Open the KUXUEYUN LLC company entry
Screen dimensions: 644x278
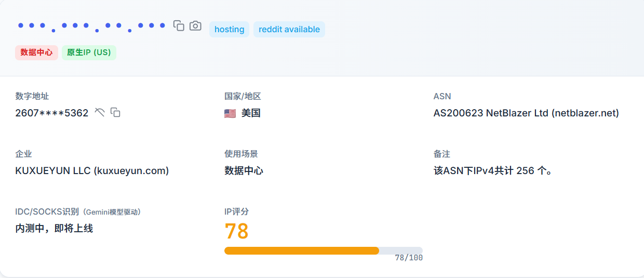92,170
